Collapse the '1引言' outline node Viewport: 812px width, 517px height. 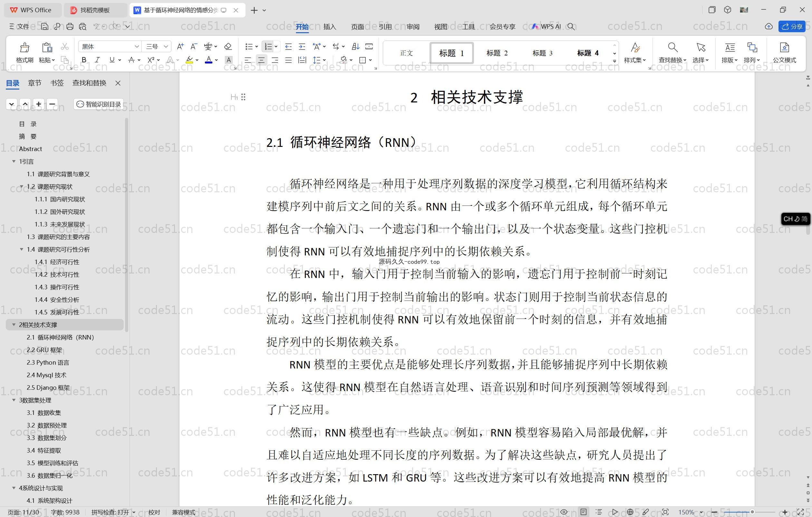14,161
